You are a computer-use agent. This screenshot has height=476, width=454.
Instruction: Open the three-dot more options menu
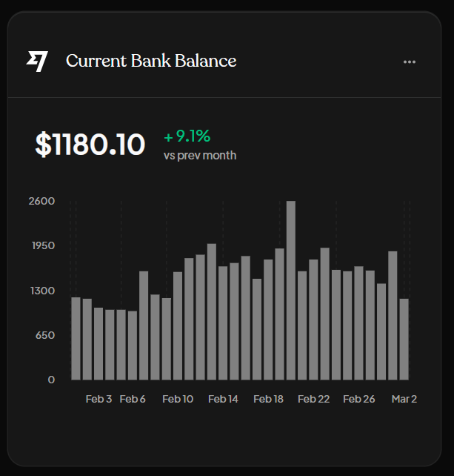pyautogui.click(x=410, y=62)
